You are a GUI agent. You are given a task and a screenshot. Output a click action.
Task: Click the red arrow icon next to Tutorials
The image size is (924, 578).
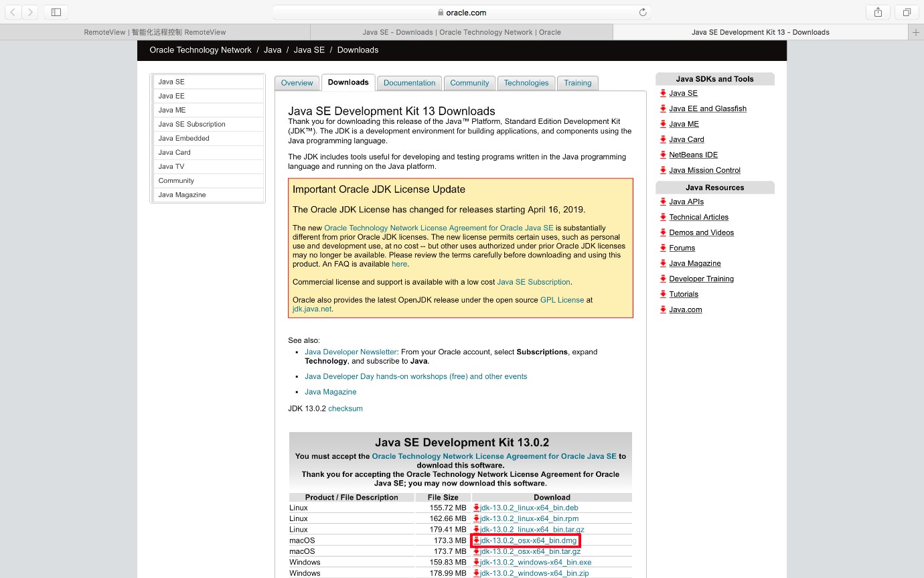pyautogui.click(x=663, y=294)
